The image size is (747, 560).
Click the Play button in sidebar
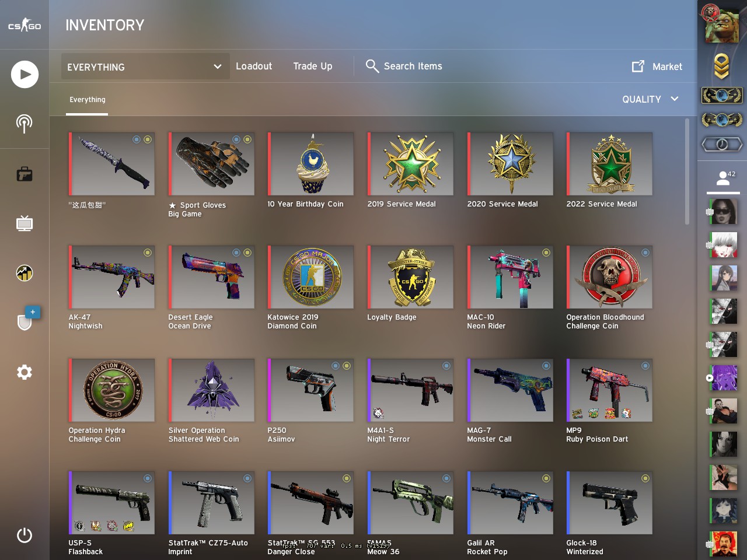[25, 74]
